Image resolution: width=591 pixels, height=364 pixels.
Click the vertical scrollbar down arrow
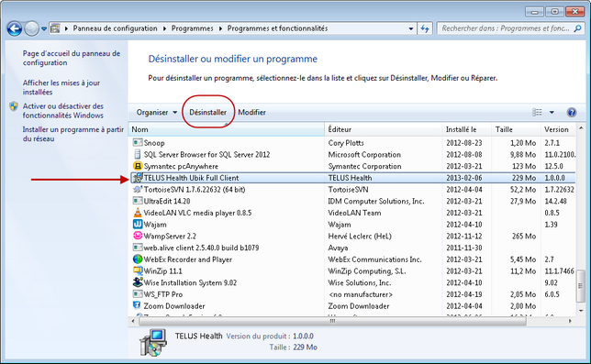pyautogui.click(x=581, y=311)
